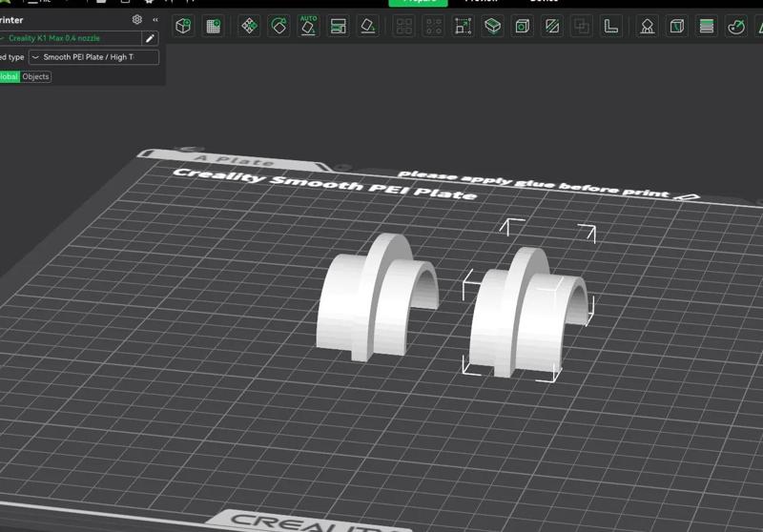Viewport: 763px width, 532px height.
Task: Click the diagonal-hatched square toolbar icon
Action: 552,26
